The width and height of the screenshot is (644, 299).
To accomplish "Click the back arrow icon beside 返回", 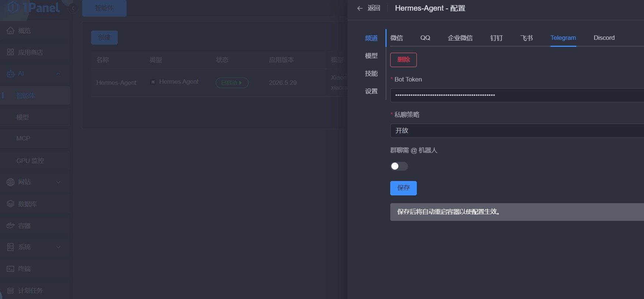I will coord(360,8).
